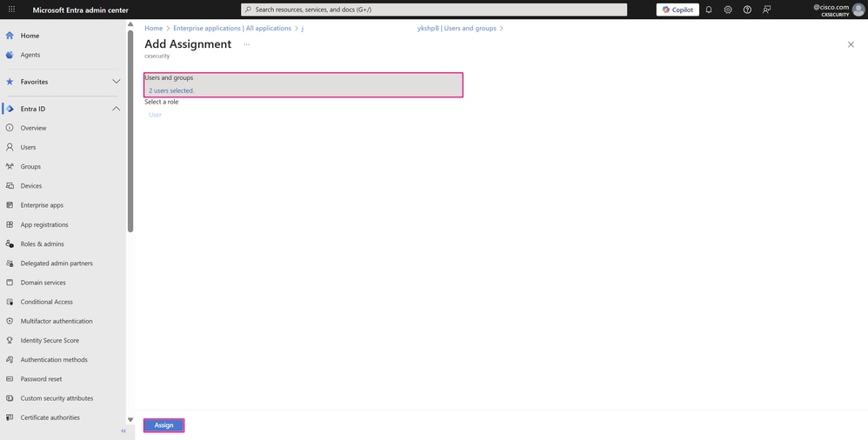Open the feedback person icon
The width and height of the screenshot is (868, 440).
click(x=767, y=10)
